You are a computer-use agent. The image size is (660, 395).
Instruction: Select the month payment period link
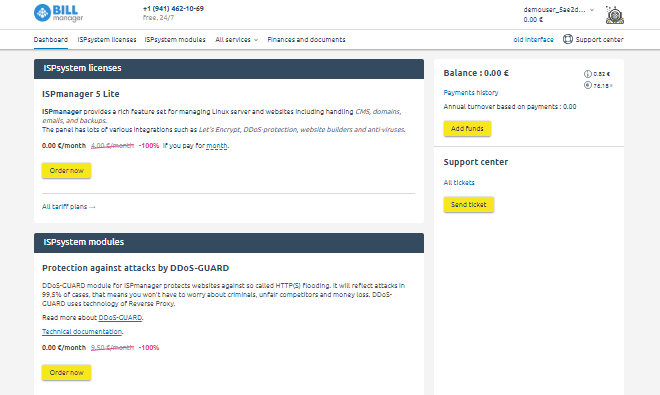tap(217, 146)
